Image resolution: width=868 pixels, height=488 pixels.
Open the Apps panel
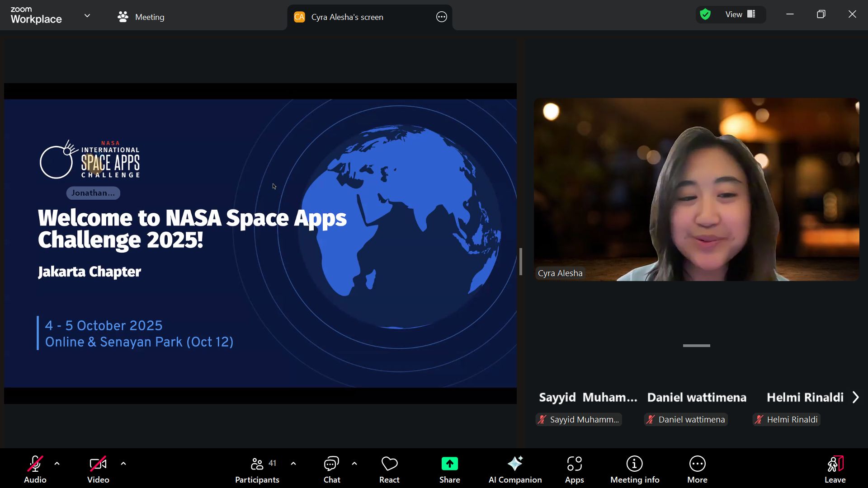(575, 469)
